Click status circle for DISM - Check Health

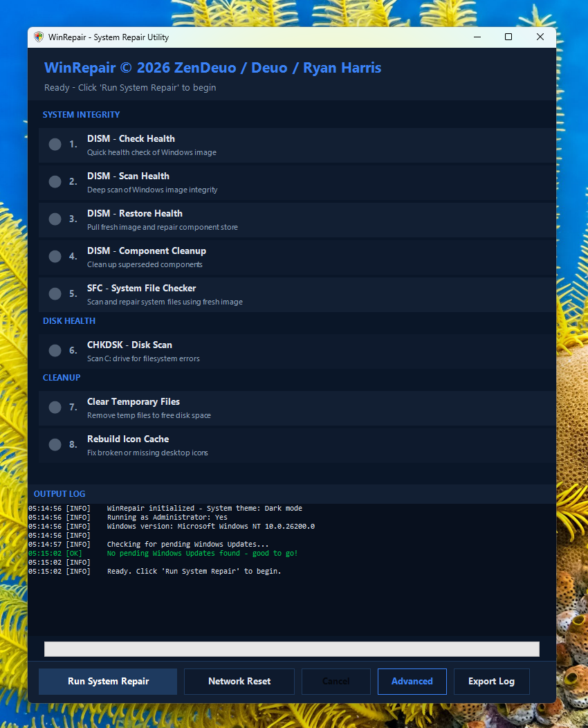55,145
